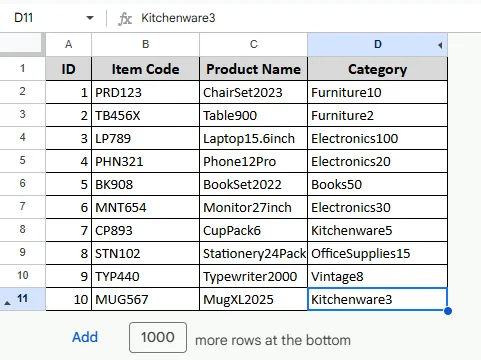
Task: Click the blue fill handle on D11
Action: tap(448, 311)
